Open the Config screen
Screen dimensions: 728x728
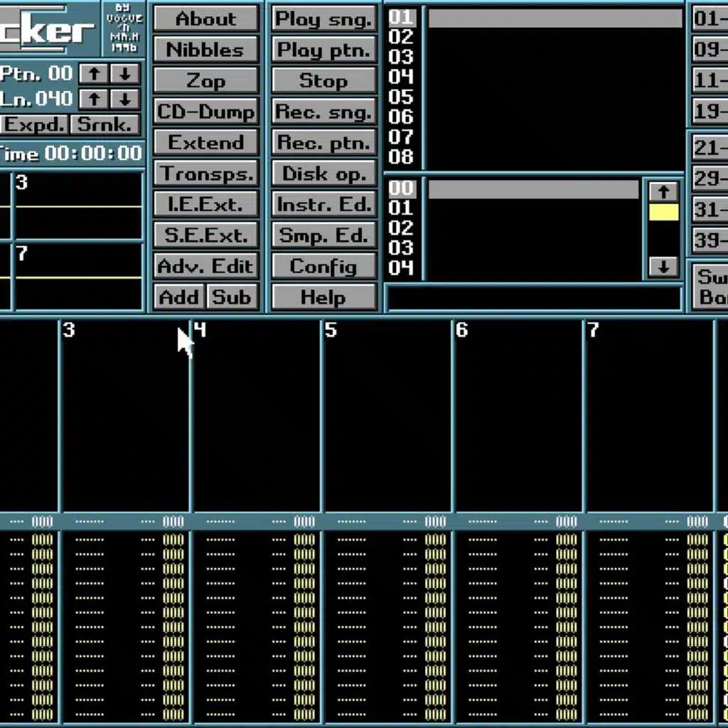tap(323, 267)
